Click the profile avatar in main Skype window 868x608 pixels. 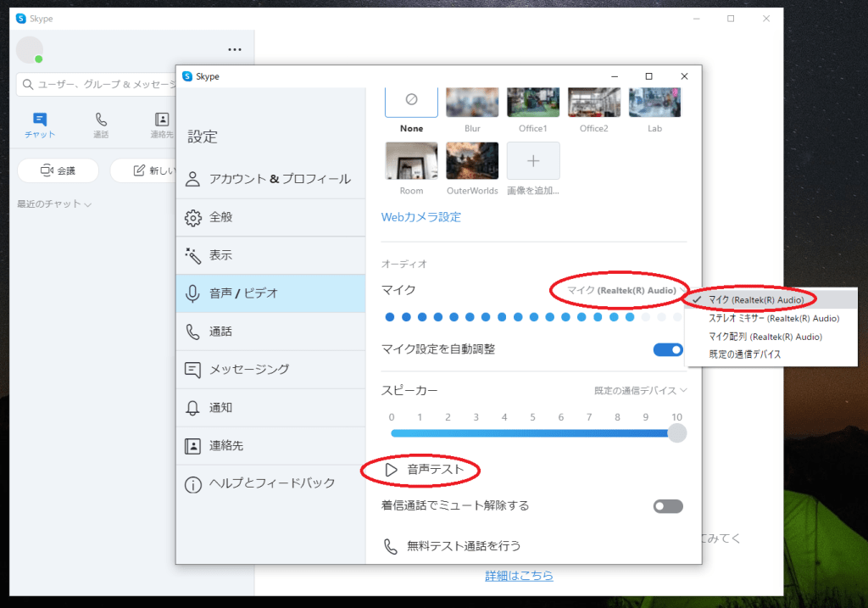[30, 50]
